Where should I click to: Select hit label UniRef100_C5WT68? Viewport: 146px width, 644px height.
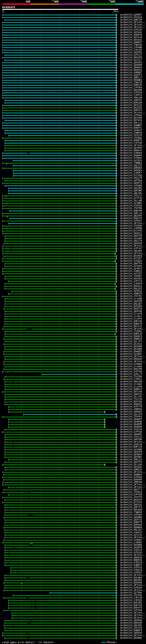click(x=131, y=45)
